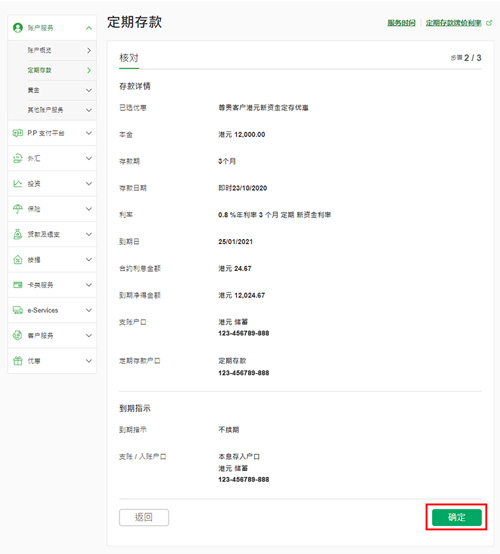The height and width of the screenshot is (554, 500).
Task: Expand the 其他账户服务 submenu chevron
Action: point(89,110)
